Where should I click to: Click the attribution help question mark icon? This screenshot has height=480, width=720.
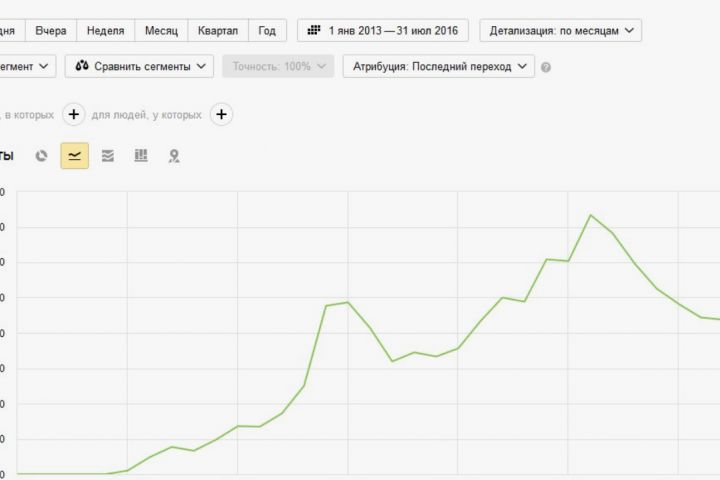coord(546,67)
